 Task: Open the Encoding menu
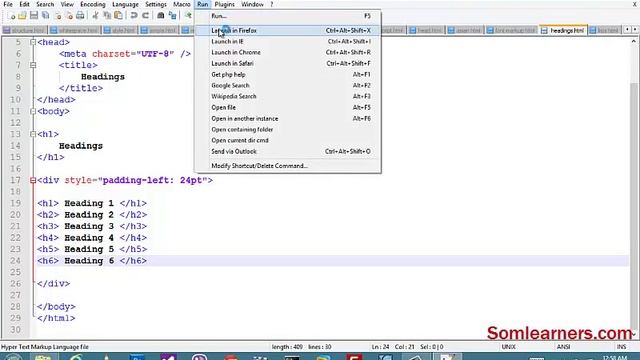click(x=93, y=4)
